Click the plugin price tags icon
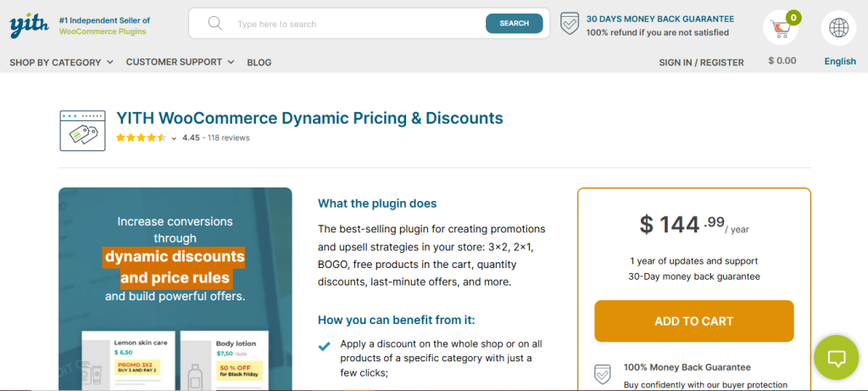 tap(82, 131)
